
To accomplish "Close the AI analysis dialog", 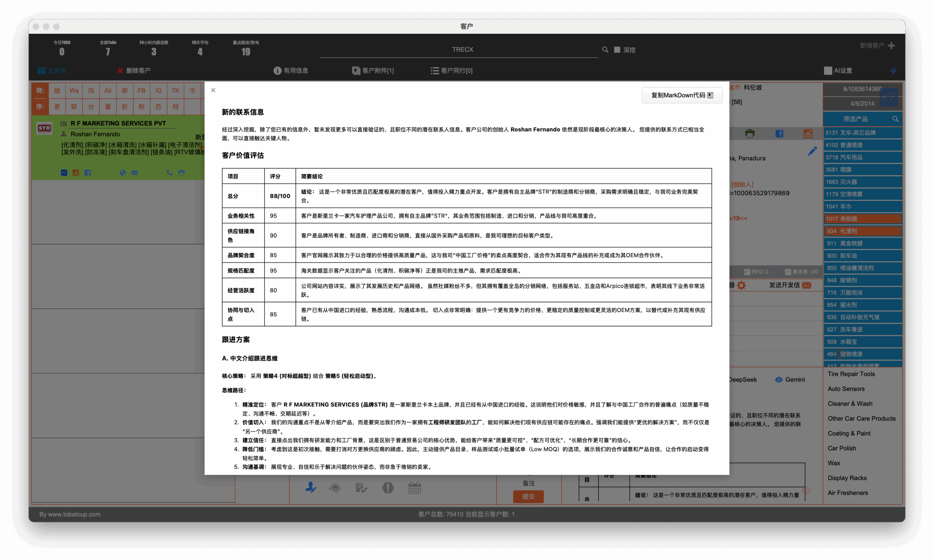I will (213, 90).
